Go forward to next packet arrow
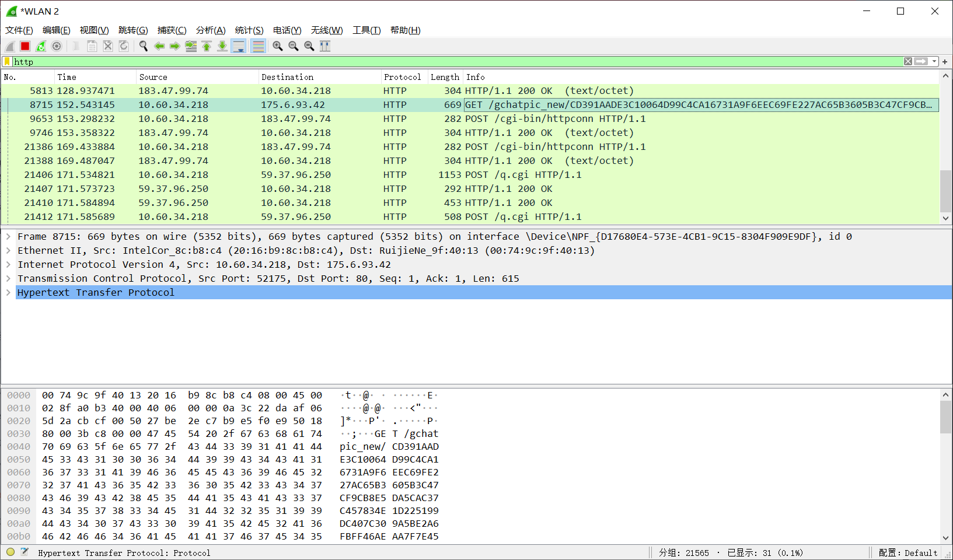This screenshot has width=953, height=560. [175, 46]
